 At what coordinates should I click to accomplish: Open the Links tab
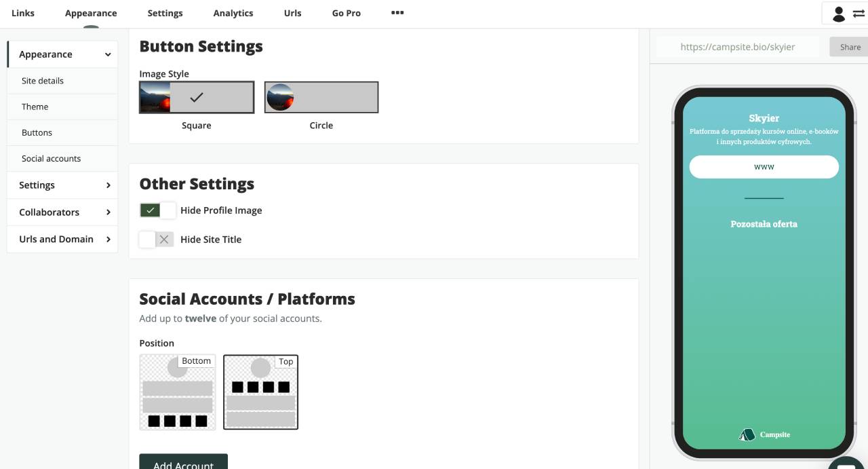coord(23,13)
